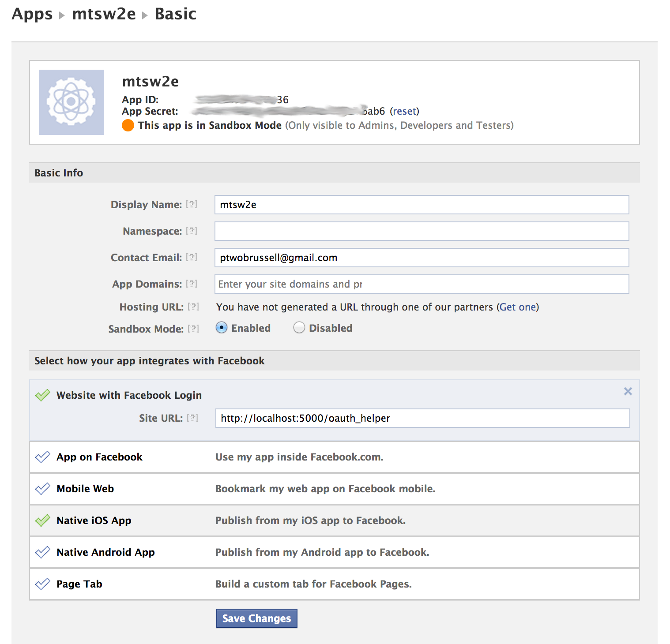Click the orange Sandbox Mode status indicator
670x644 pixels.
(128, 125)
